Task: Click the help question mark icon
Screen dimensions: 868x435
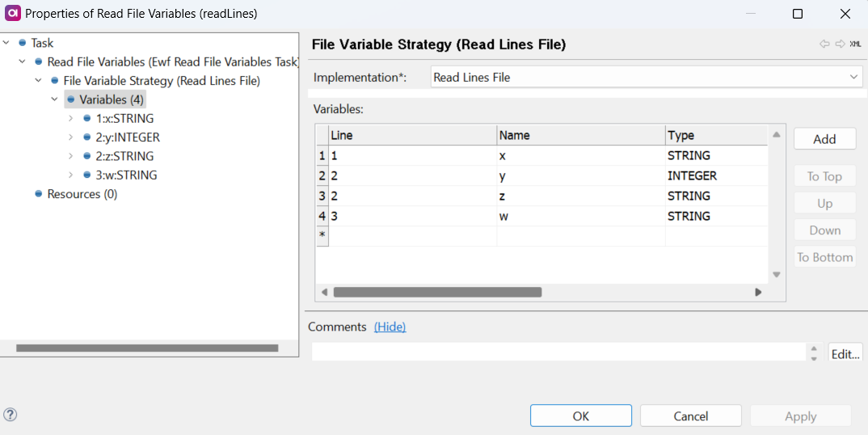Action: tap(11, 415)
